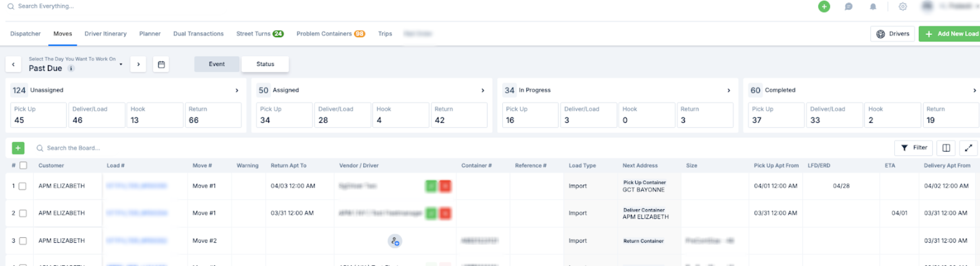Open the Dispatcher tab
This screenshot has width=980, height=266.
coord(25,34)
